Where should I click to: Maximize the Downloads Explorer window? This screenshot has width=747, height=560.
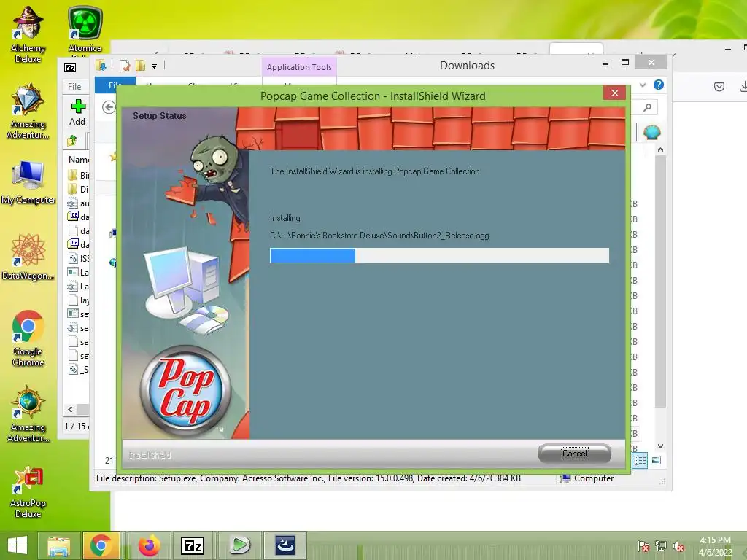click(625, 63)
